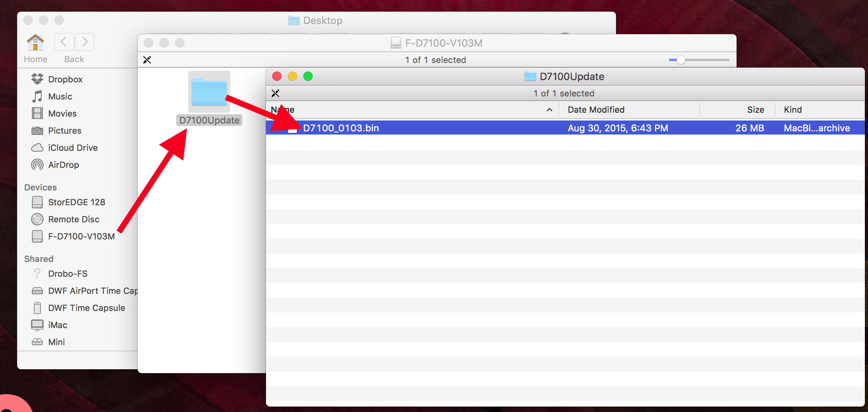Open Pictures in the sidebar
This screenshot has width=868, height=412.
point(56,131)
